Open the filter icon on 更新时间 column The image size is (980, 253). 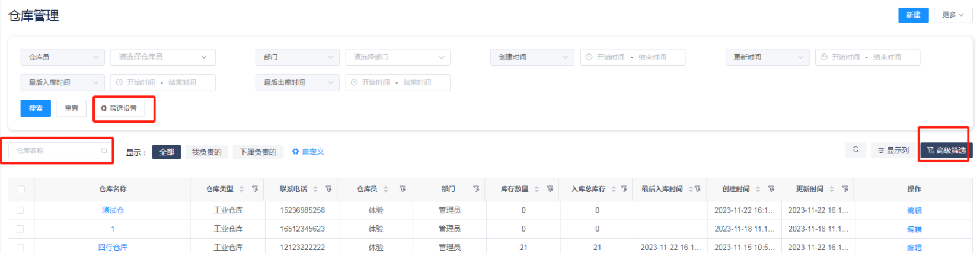pos(845,189)
